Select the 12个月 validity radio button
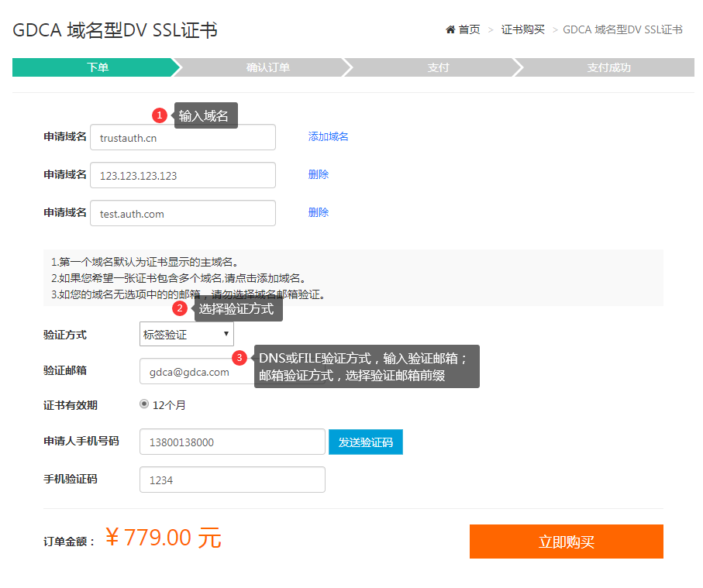 click(x=144, y=404)
